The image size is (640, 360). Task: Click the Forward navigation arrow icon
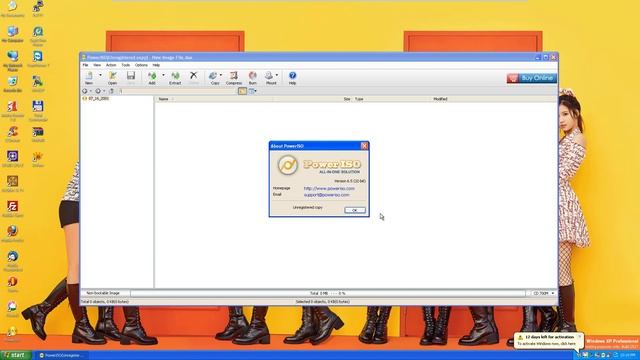click(98, 91)
